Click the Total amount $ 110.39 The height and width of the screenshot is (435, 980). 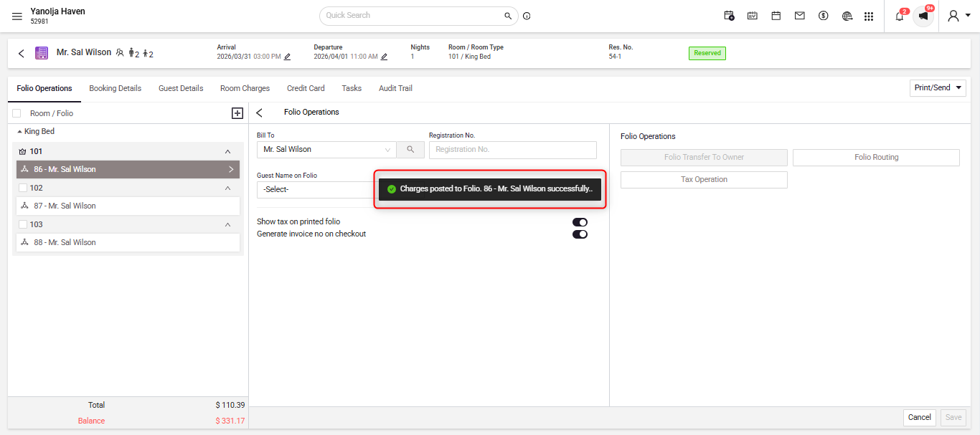point(230,406)
